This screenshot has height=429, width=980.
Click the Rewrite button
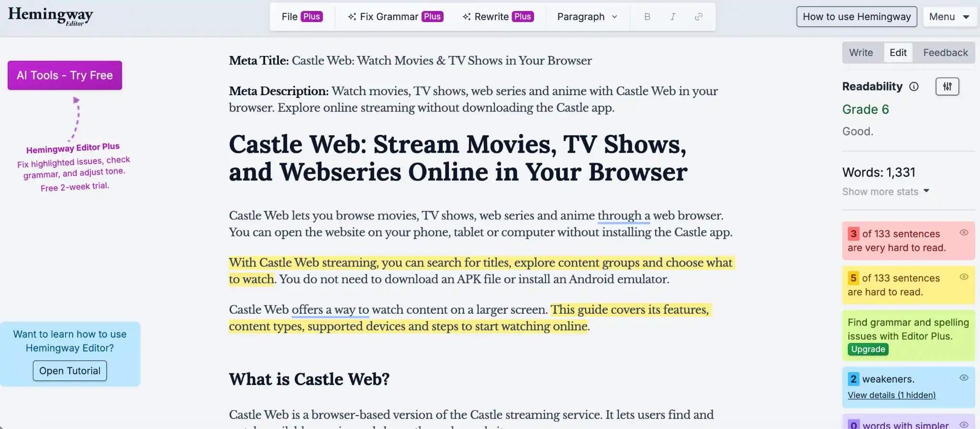click(498, 17)
